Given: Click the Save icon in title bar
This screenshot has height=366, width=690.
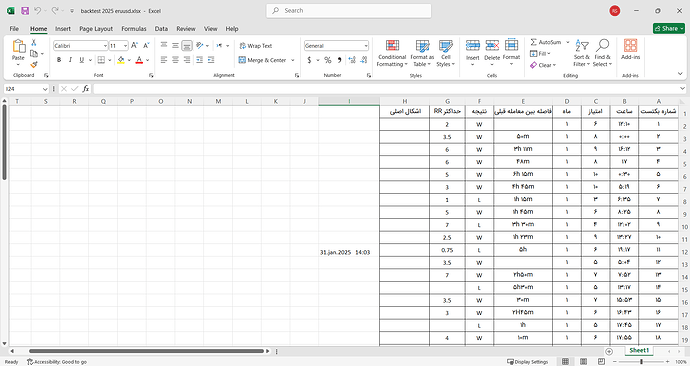Looking at the screenshot, I should pos(25,11).
